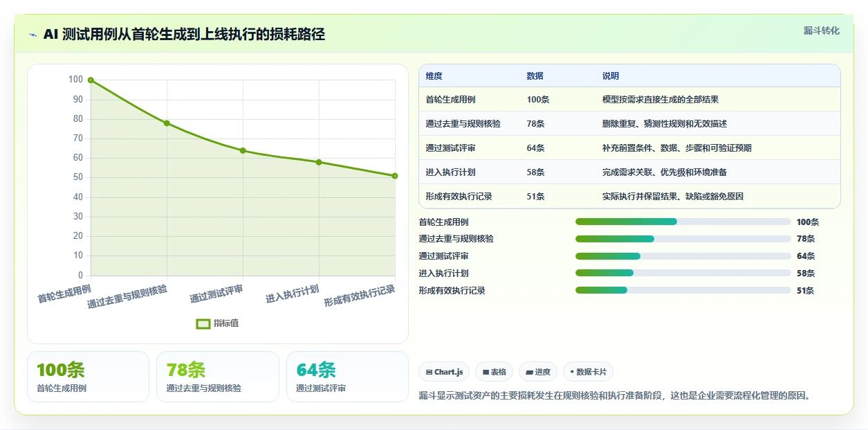Click 删除重复、猜测性规则和无效描述 description

(x=665, y=124)
